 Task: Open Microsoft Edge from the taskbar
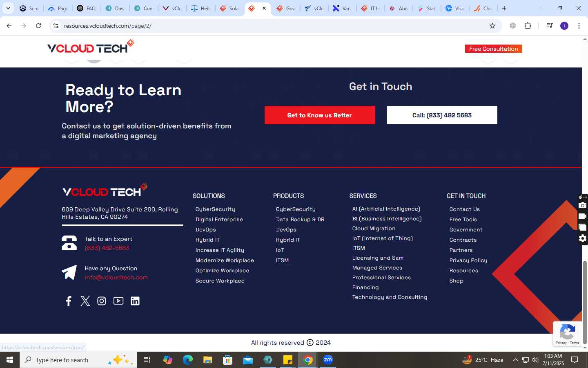point(188,360)
